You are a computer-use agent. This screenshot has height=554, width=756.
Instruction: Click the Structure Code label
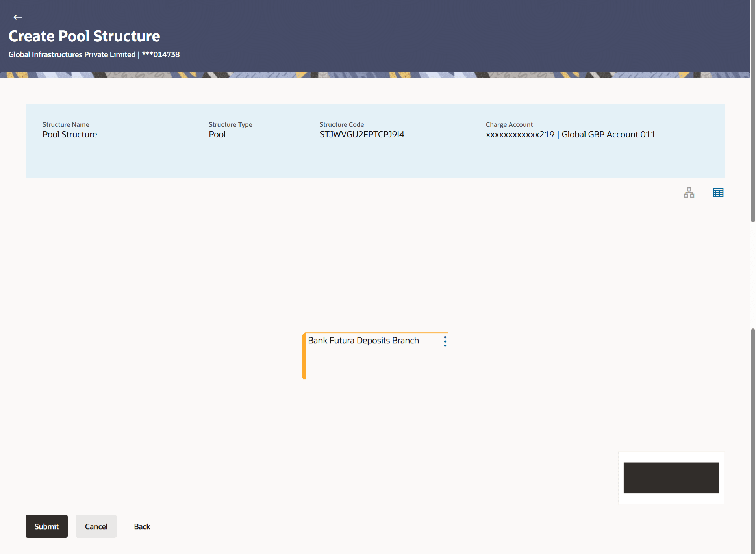click(x=341, y=124)
